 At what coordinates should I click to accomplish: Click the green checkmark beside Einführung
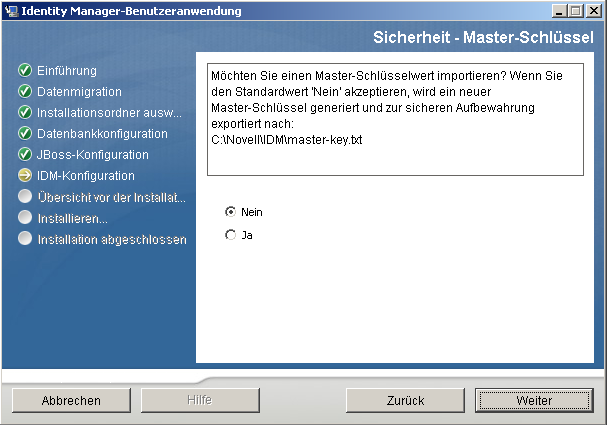click(25, 70)
